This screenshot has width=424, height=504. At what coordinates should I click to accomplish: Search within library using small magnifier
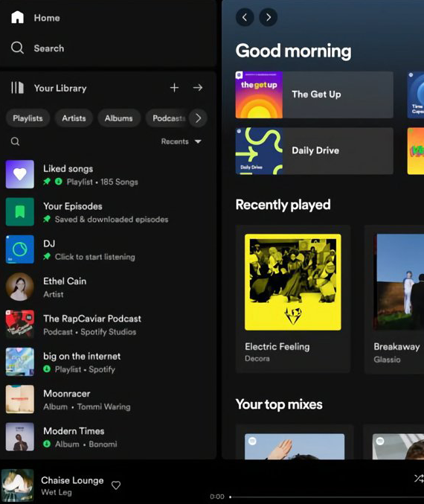15,141
